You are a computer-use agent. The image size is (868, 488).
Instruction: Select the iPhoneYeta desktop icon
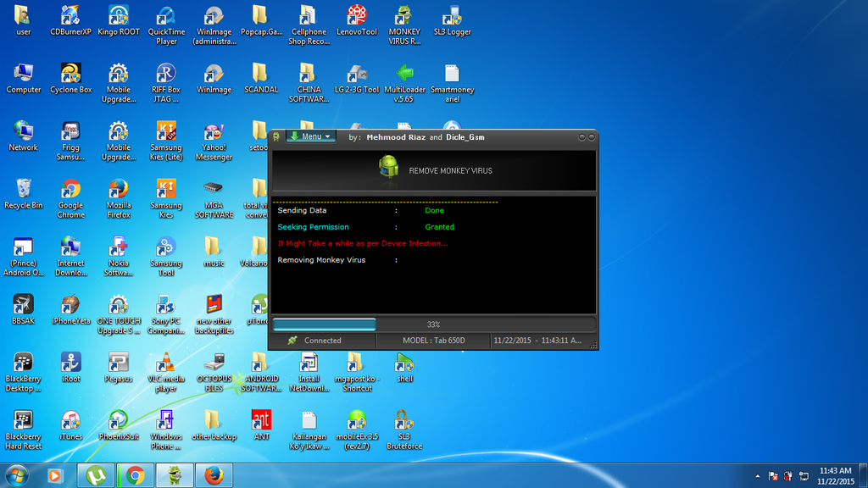[x=71, y=310]
